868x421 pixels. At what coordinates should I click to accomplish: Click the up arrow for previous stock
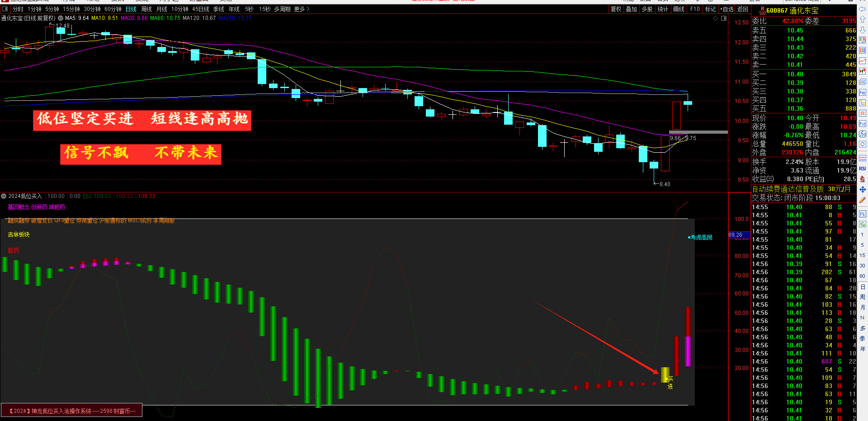pos(863,19)
